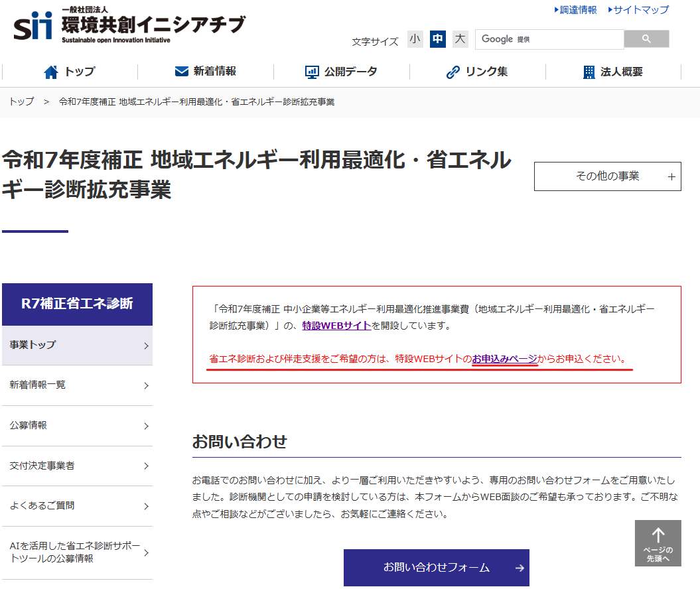Click breadcrumb text 令和7年度補正 地域エネルギー利用最適化

pyautogui.click(x=196, y=101)
